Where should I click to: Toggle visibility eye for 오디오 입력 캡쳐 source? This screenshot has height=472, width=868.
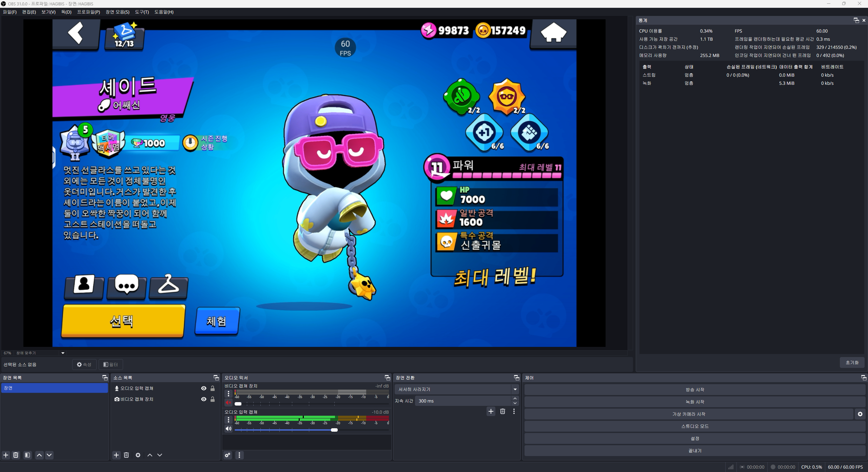click(204, 388)
